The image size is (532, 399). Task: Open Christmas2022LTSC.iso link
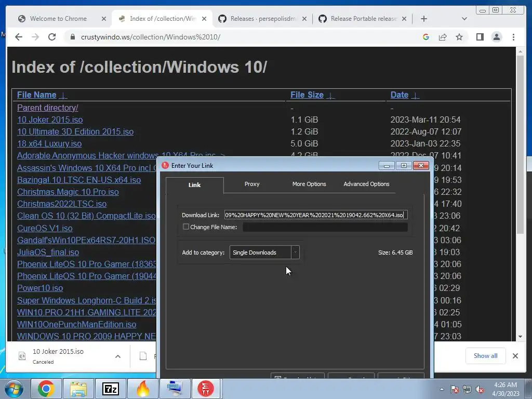pyautogui.click(x=62, y=204)
